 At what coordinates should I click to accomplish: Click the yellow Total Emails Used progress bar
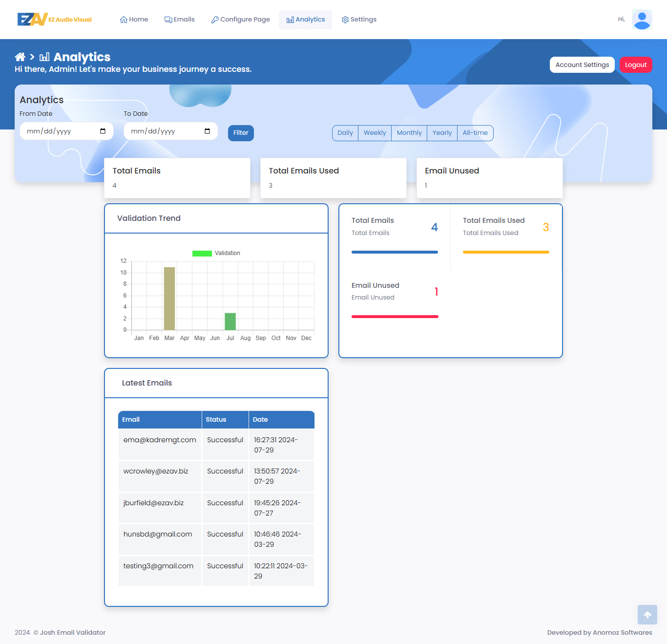[x=505, y=252]
